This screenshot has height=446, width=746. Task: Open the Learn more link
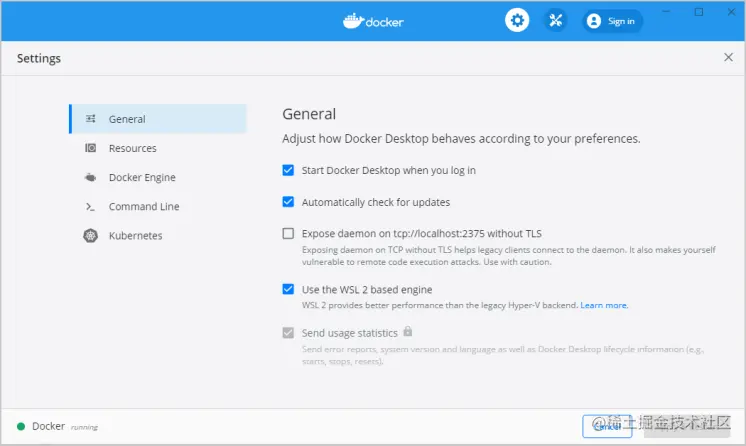pos(604,305)
